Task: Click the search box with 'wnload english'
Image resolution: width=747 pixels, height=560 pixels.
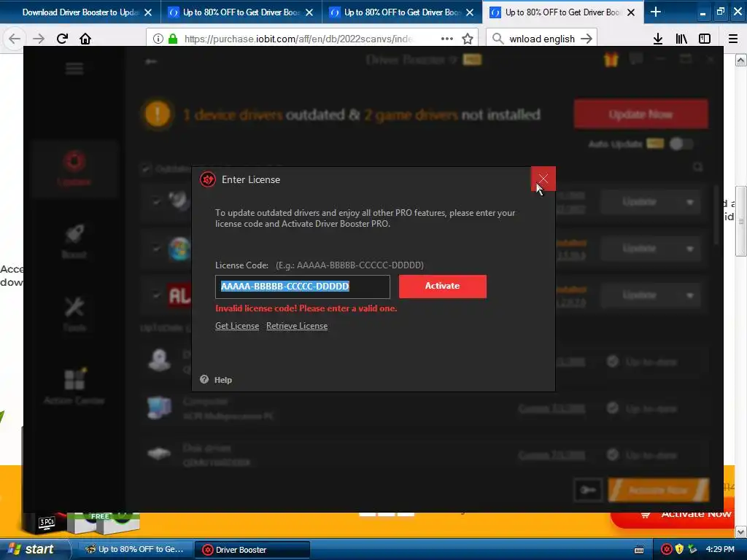Action: [x=542, y=39]
